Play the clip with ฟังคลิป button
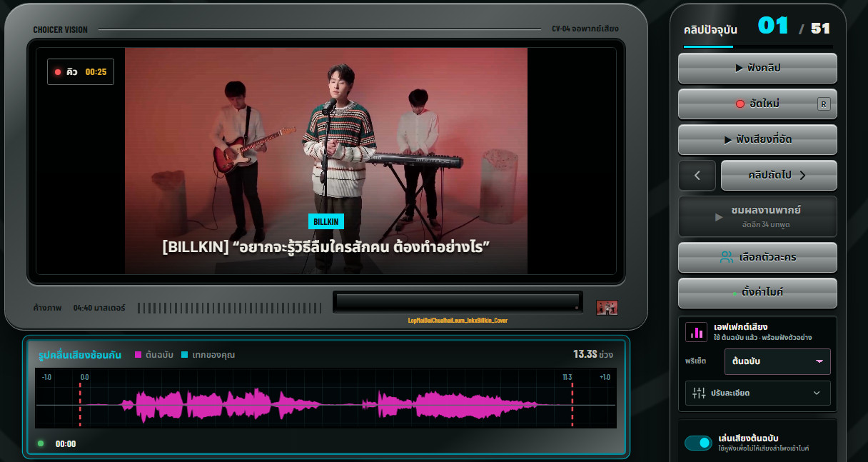 [757, 69]
